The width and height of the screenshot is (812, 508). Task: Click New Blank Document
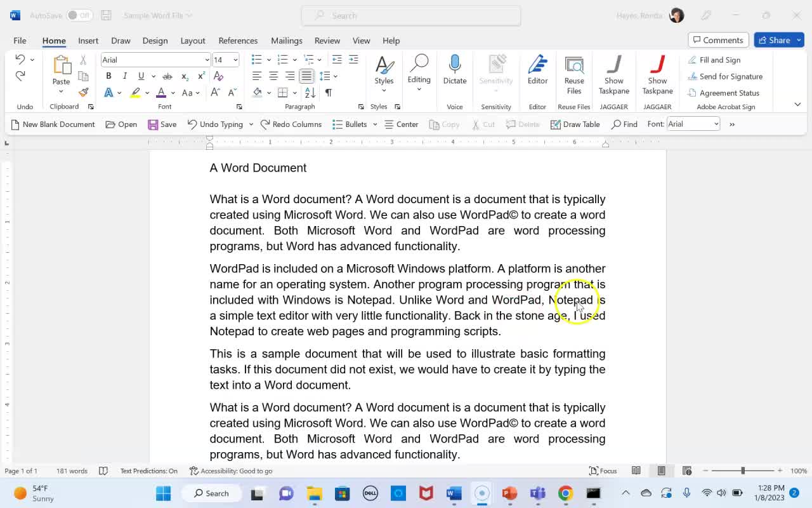tap(53, 124)
